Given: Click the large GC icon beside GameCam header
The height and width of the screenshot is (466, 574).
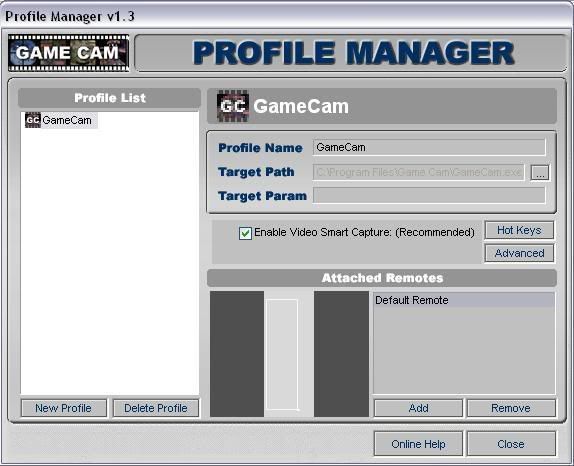Looking at the screenshot, I should pos(233,106).
